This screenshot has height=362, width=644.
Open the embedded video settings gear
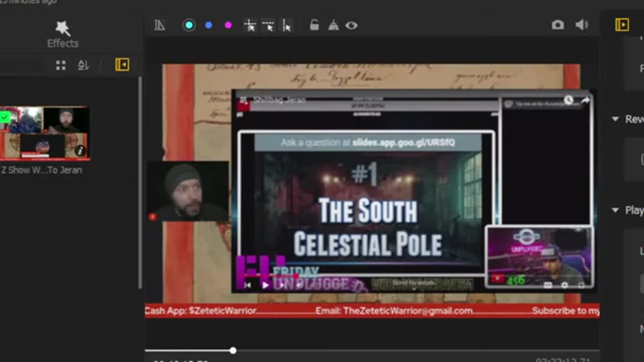point(565,285)
